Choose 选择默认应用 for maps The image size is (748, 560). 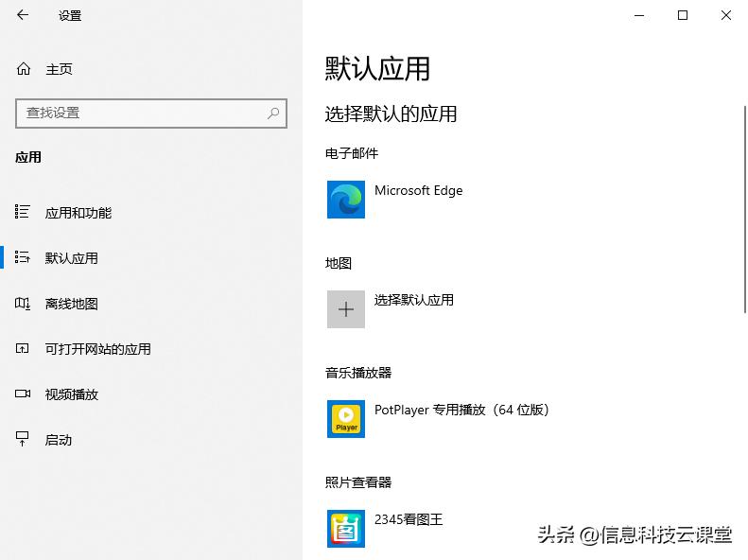[413, 300]
